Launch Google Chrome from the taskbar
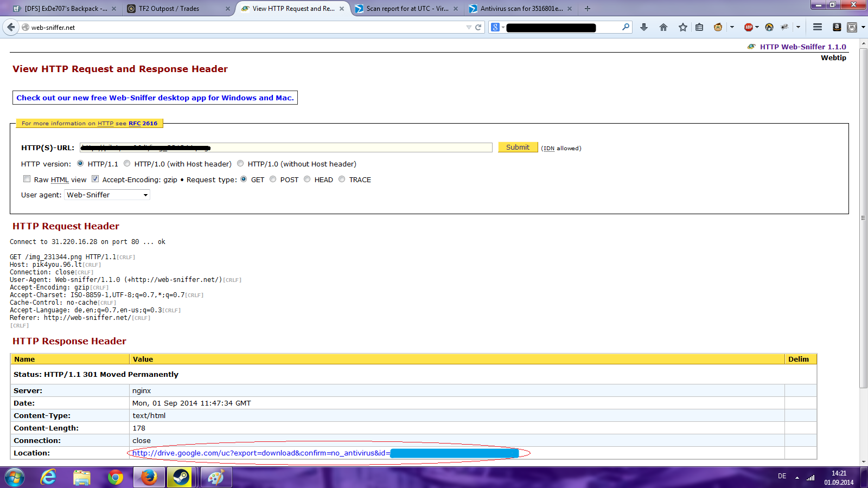Viewport: 868px width, 488px height. 115,478
